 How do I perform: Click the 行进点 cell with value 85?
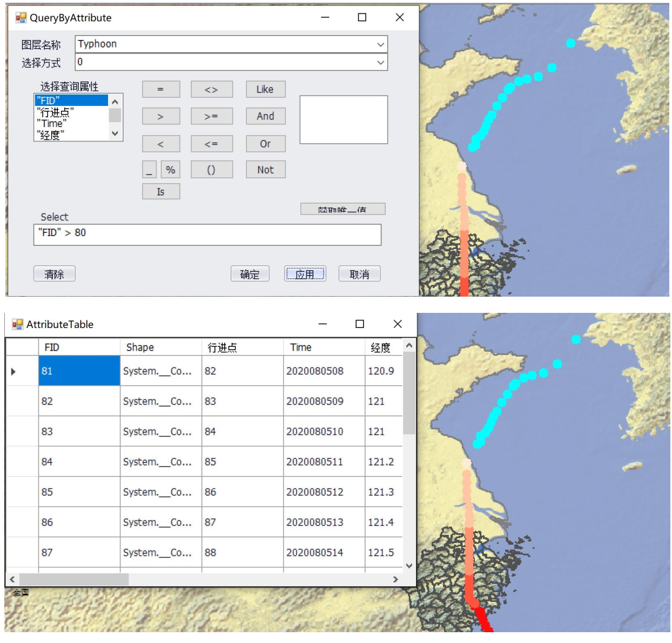243,462
